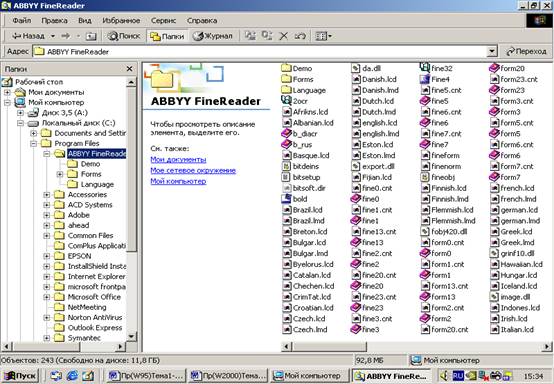Screen dimensions: 554x384
Task: Click the Internet Explorer quick launch icon
Action: (72, 376)
